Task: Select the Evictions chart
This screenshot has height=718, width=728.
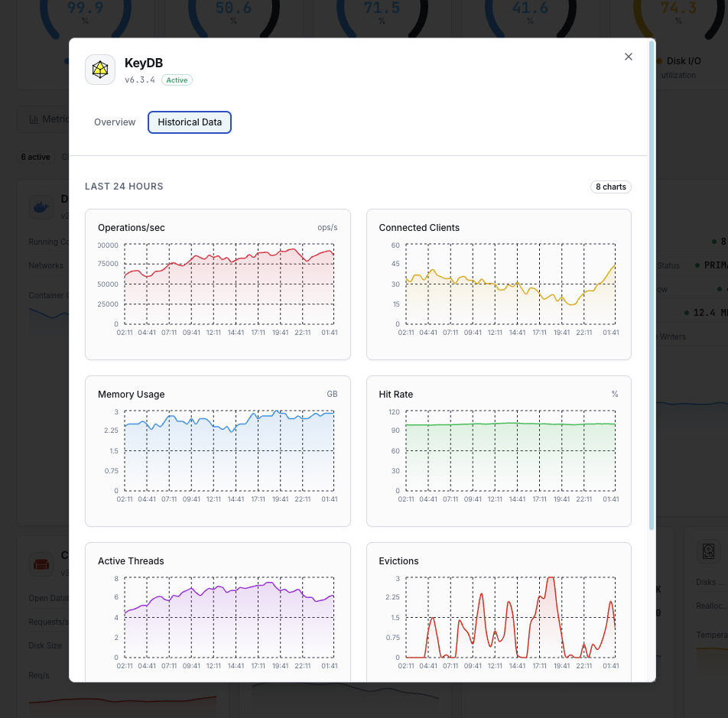Action: coord(499,612)
